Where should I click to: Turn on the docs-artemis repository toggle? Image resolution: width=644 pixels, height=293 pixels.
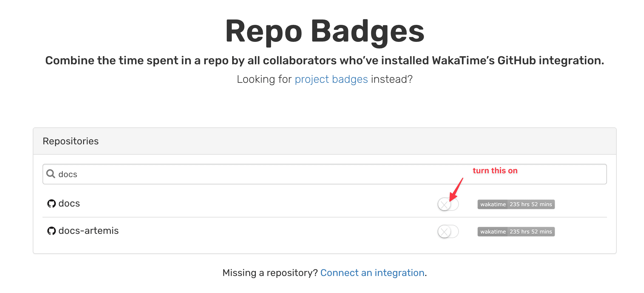448,231
